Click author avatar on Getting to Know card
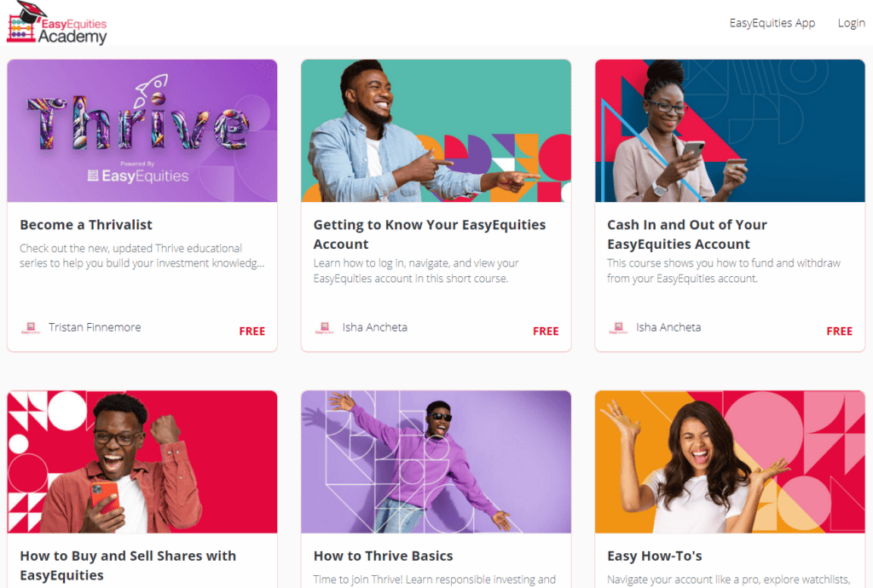The height and width of the screenshot is (588, 873). click(325, 327)
